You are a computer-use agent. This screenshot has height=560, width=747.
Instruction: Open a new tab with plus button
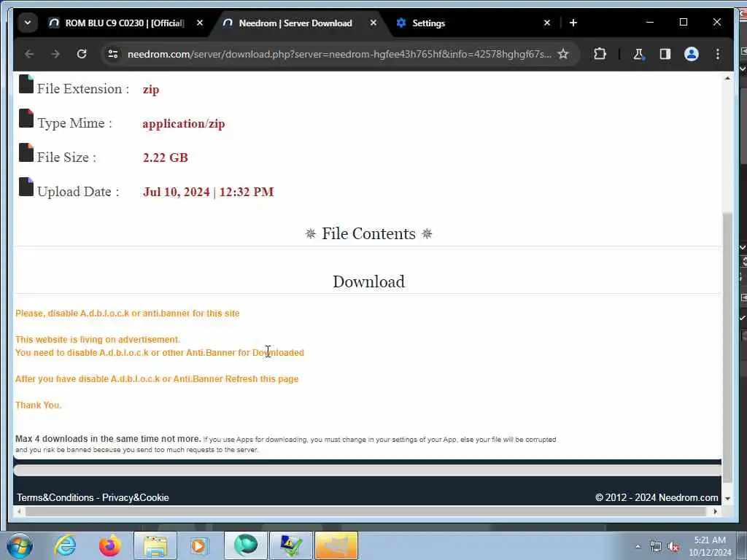pyautogui.click(x=573, y=23)
